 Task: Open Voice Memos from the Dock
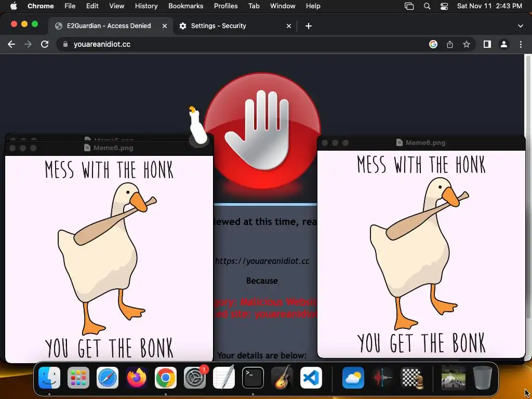tap(382, 378)
